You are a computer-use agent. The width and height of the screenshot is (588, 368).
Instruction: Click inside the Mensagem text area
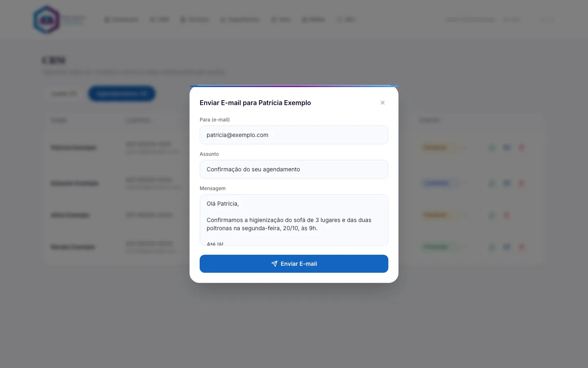click(x=294, y=220)
